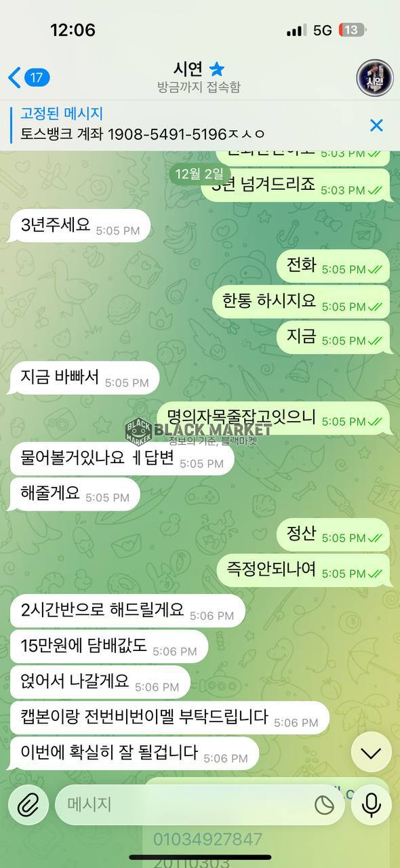
Task: Close the pinned message banner
Action: pyautogui.click(x=376, y=125)
